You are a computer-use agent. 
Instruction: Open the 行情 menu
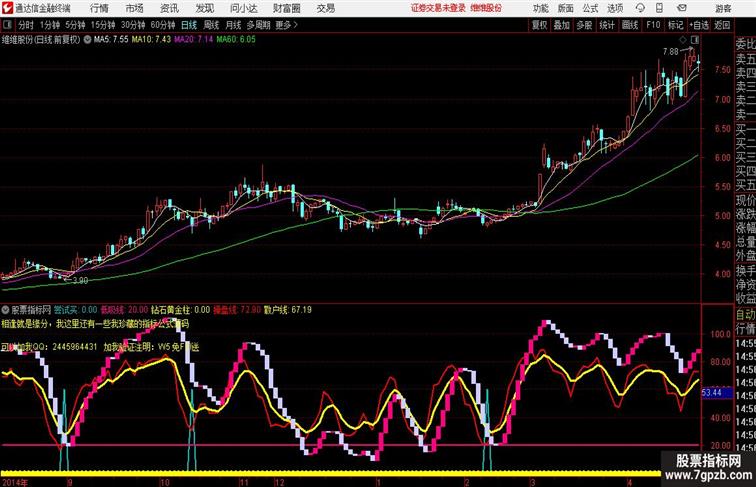[99, 8]
